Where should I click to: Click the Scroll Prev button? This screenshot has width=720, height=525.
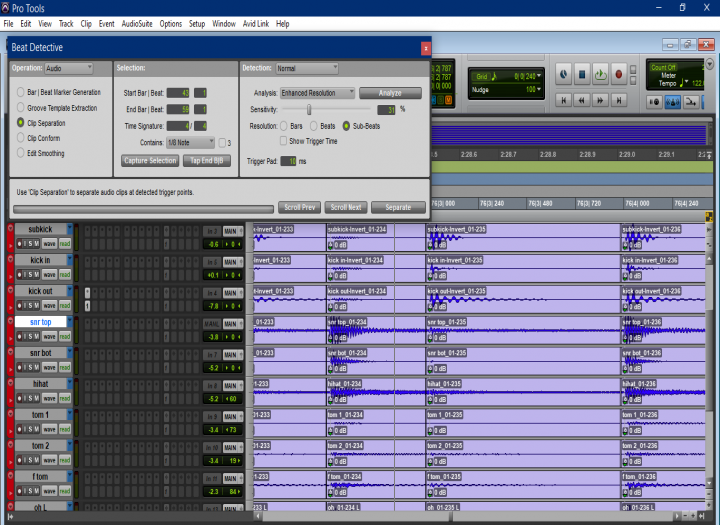click(299, 208)
